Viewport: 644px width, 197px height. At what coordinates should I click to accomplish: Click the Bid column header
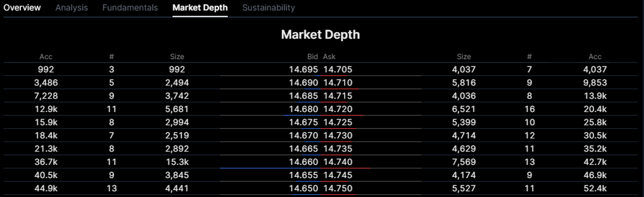click(312, 57)
